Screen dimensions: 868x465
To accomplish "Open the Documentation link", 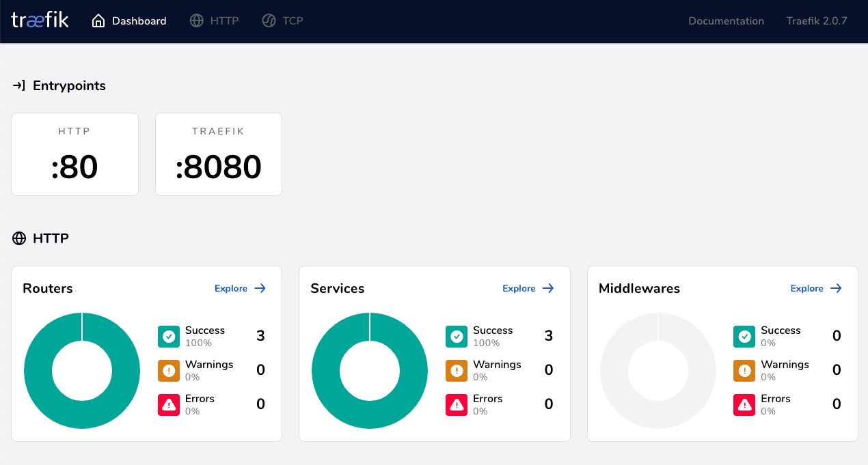I will click(726, 20).
